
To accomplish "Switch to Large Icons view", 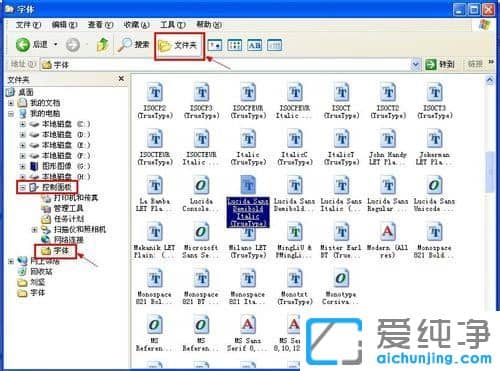I will pyautogui.click(x=214, y=45).
